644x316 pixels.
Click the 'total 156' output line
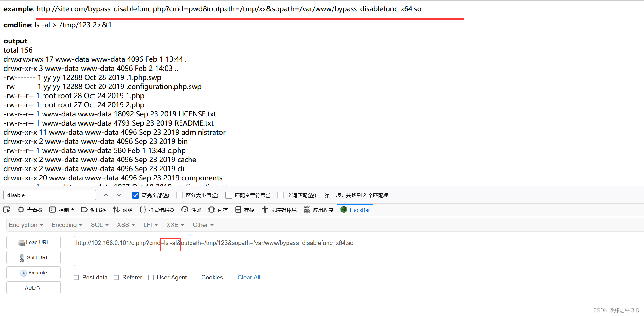tap(18, 50)
